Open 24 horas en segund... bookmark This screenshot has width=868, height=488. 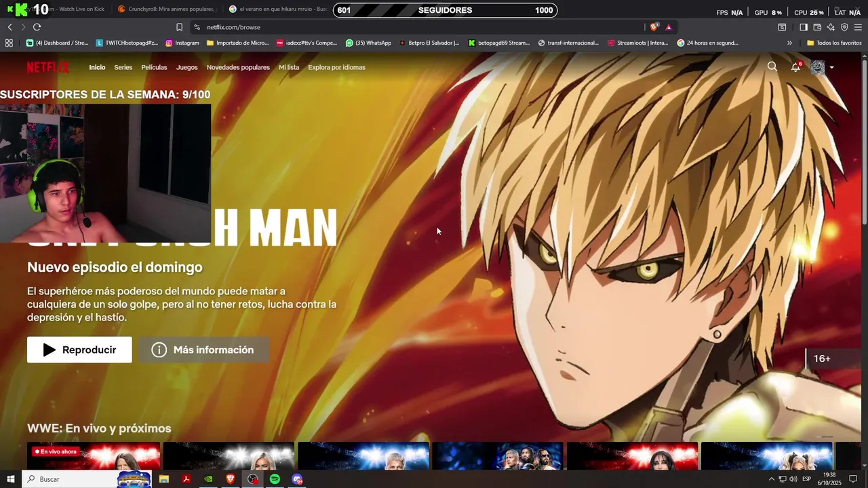point(707,43)
